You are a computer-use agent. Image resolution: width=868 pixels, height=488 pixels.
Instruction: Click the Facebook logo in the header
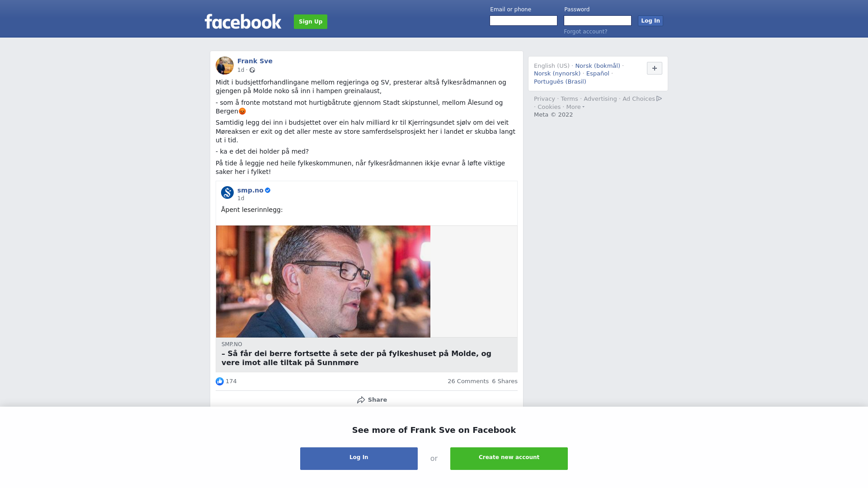click(x=243, y=21)
